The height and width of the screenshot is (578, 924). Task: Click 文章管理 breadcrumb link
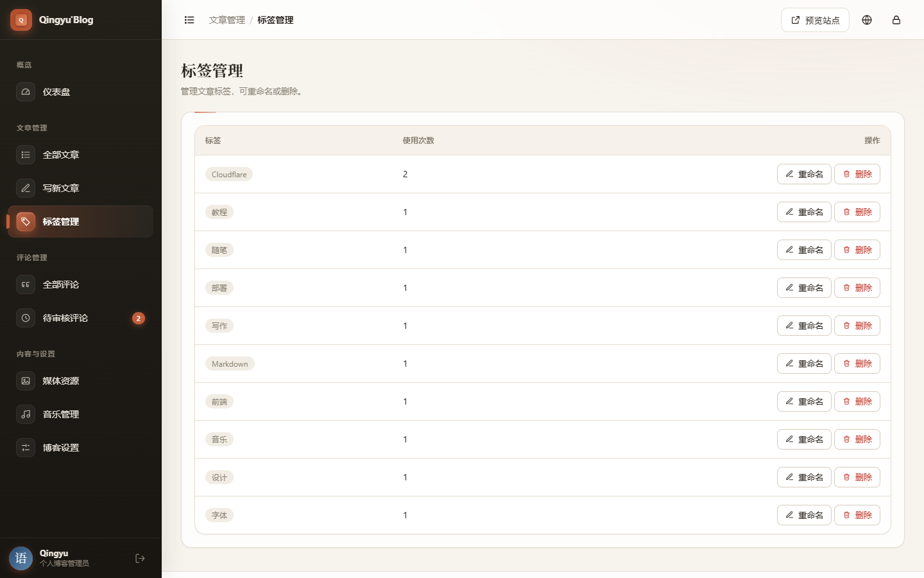point(227,20)
